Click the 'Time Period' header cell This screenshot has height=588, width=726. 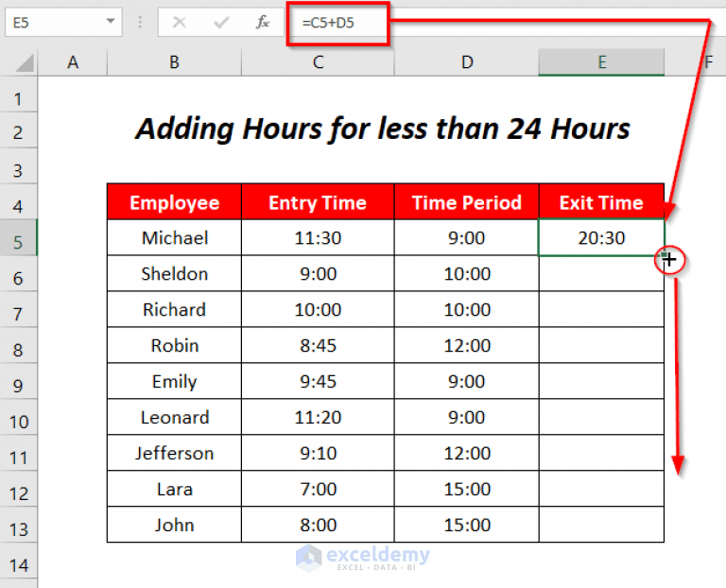(467, 202)
